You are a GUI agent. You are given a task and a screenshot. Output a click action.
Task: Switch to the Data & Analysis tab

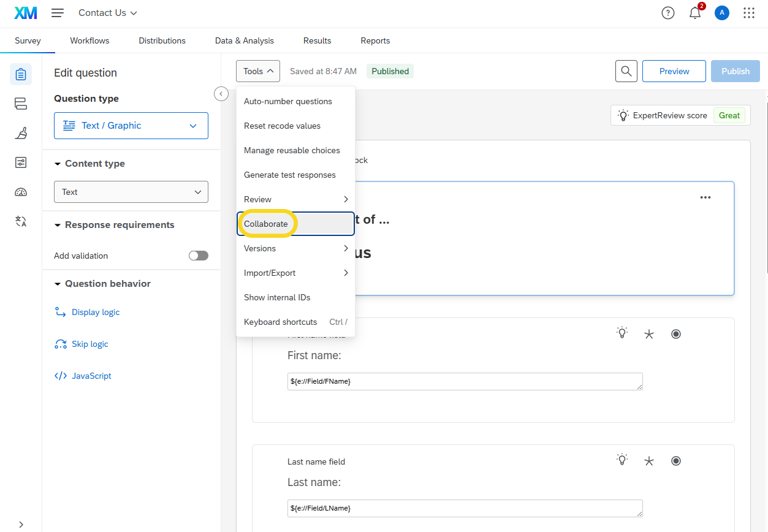244,40
